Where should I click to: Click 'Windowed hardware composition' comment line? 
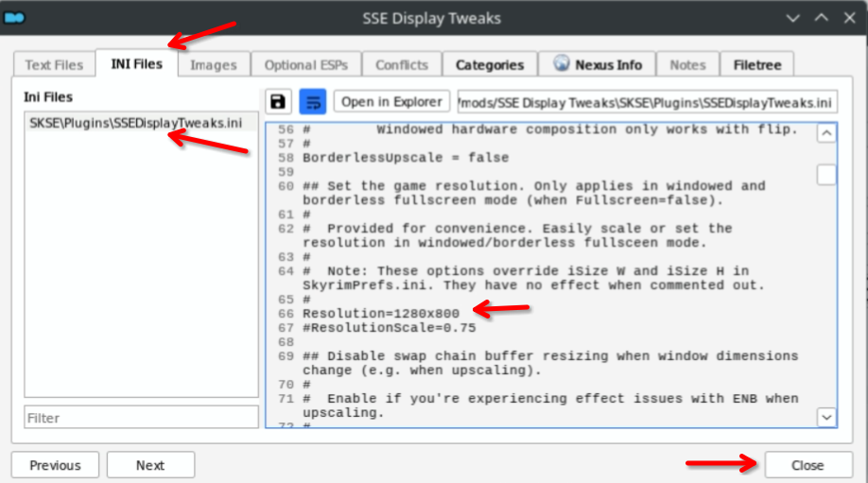pyautogui.click(x=550, y=129)
